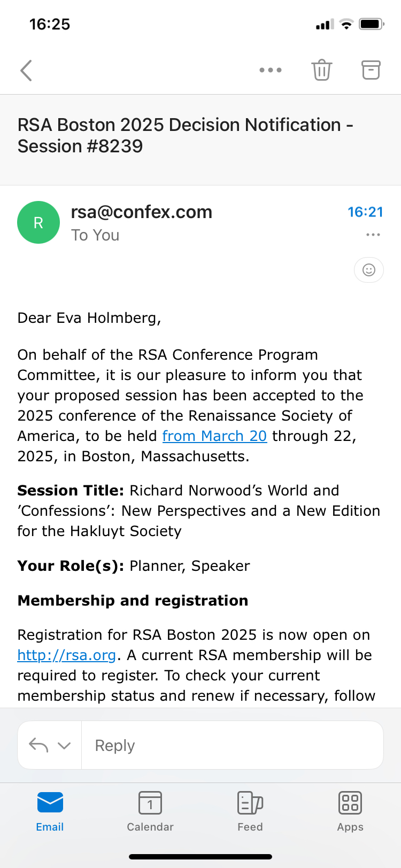Go to the Apps tab

[350, 811]
